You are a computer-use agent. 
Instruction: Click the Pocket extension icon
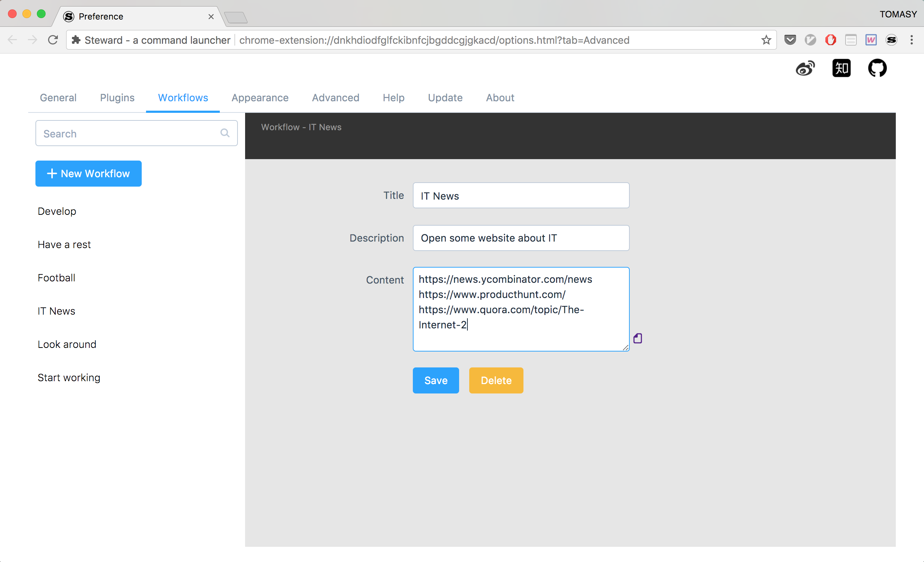coord(790,40)
